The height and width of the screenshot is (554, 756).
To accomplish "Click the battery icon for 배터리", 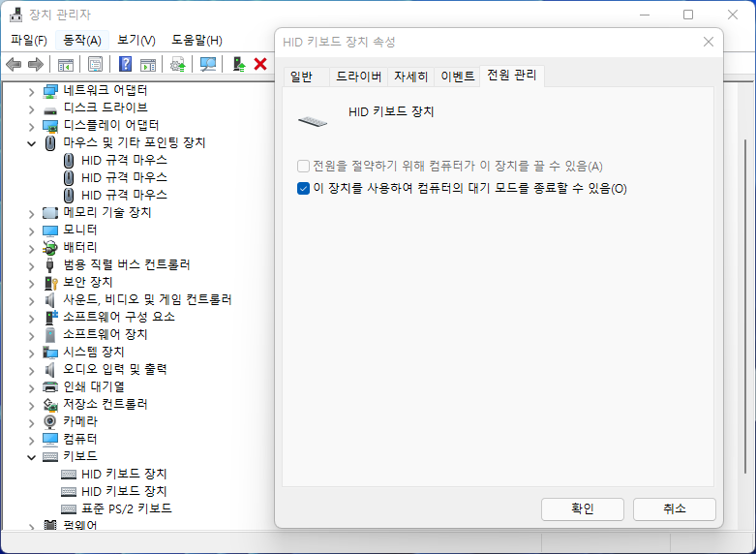I will (50, 248).
